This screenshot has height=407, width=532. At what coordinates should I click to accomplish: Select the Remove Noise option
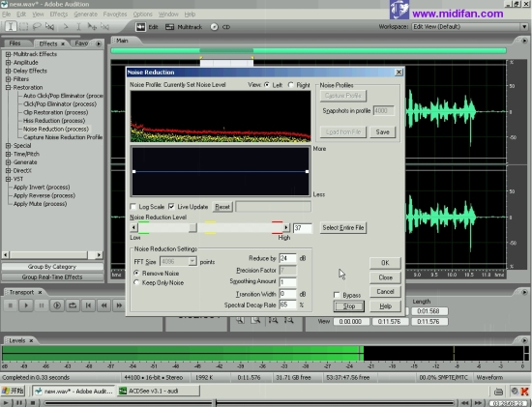click(136, 273)
